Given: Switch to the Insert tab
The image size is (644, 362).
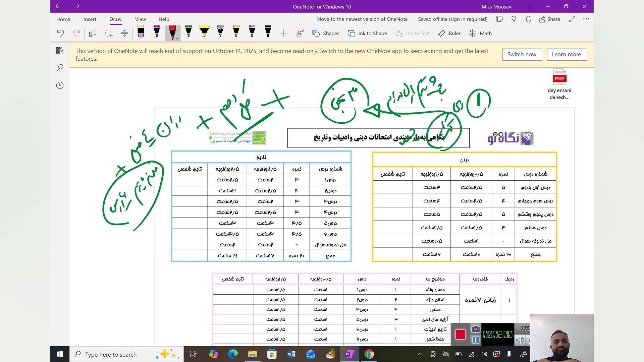Looking at the screenshot, I should pyautogui.click(x=90, y=19).
